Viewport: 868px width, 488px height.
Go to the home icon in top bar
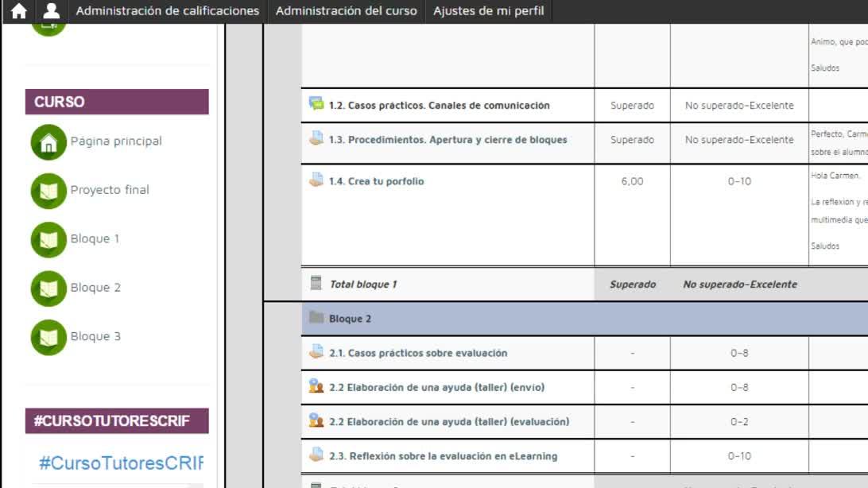pyautogui.click(x=19, y=10)
